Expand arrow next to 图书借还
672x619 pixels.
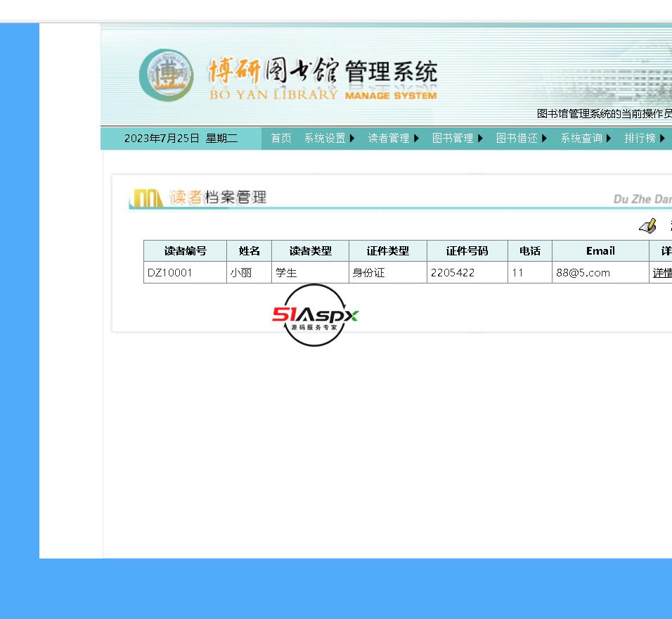pyautogui.click(x=544, y=138)
